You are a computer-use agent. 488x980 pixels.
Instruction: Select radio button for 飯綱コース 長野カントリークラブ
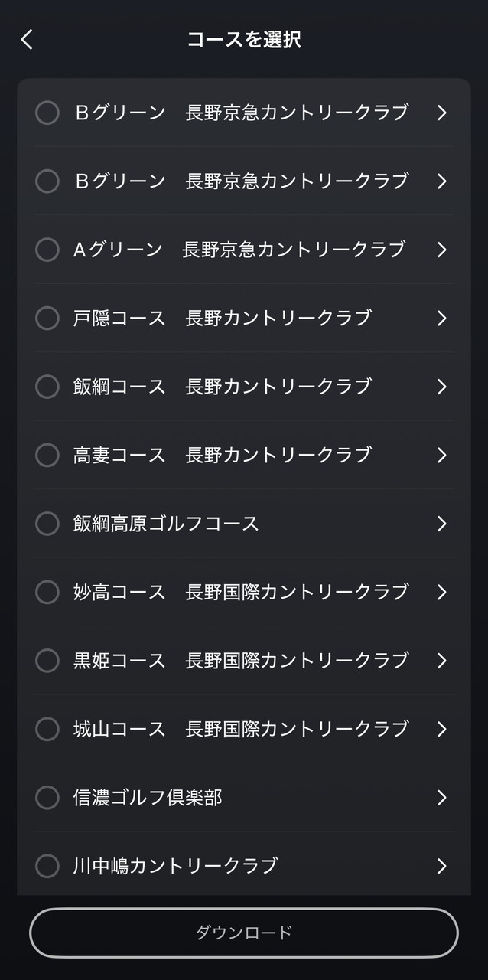(47, 387)
